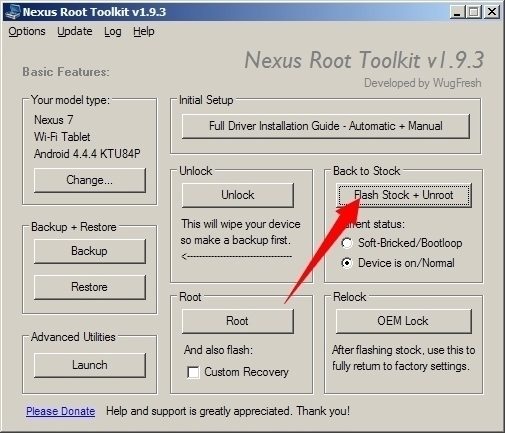Click 'After flashing stock, use this to' text
This screenshot has height=433, width=505.
(x=404, y=350)
